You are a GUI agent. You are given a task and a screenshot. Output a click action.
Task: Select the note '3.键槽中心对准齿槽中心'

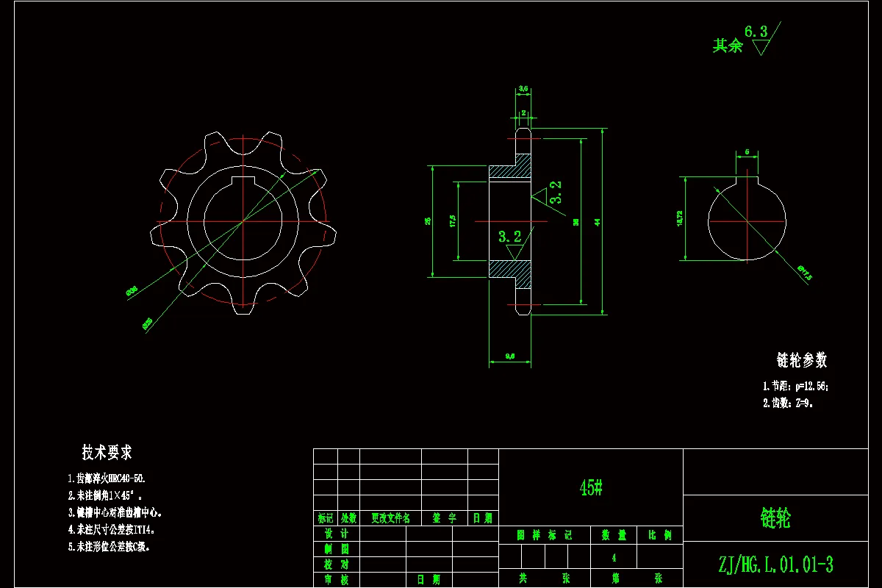click(x=115, y=512)
